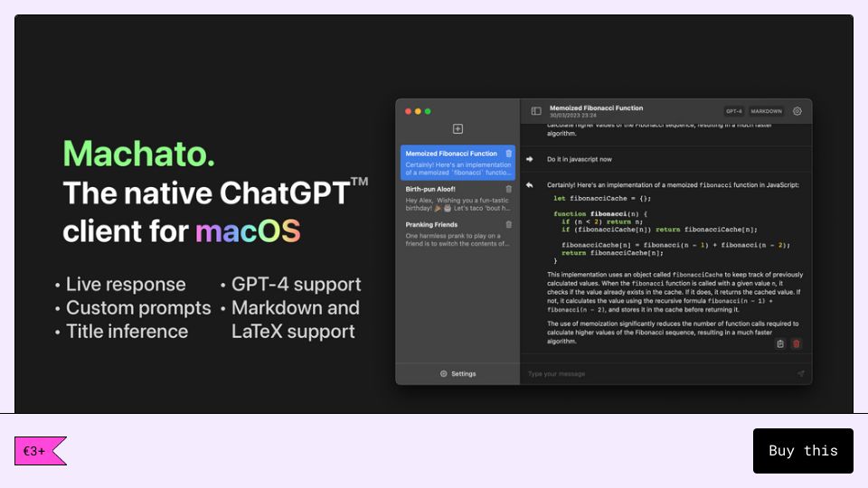The height and width of the screenshot is (488, 868).
Task: Open Settings at sidebar bottom
Action: pyautogui.click(x=458, y=373)
